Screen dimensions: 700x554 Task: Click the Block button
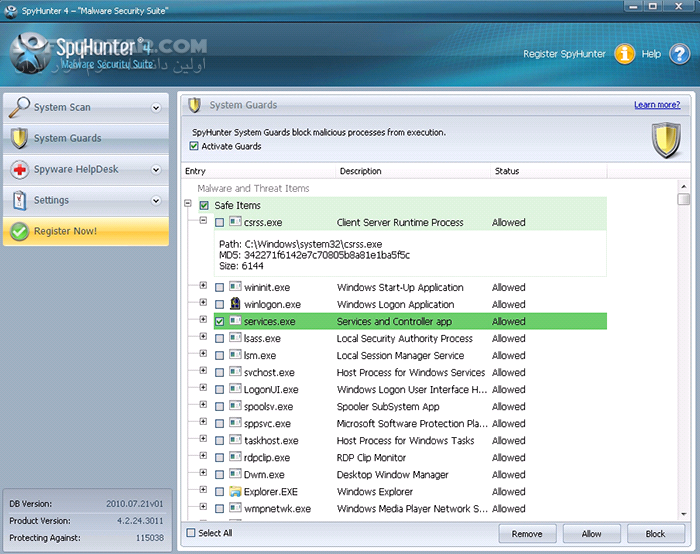(x=655, y=534)
